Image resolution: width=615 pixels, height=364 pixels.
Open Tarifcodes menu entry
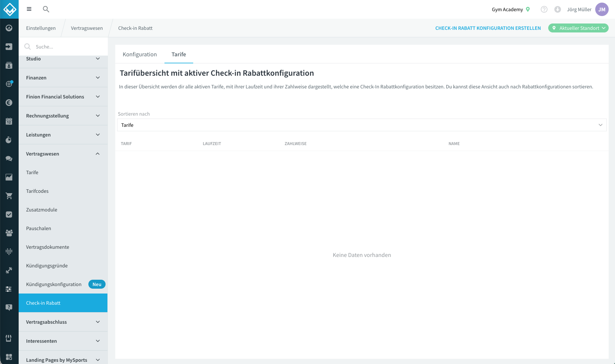(63, 191)
